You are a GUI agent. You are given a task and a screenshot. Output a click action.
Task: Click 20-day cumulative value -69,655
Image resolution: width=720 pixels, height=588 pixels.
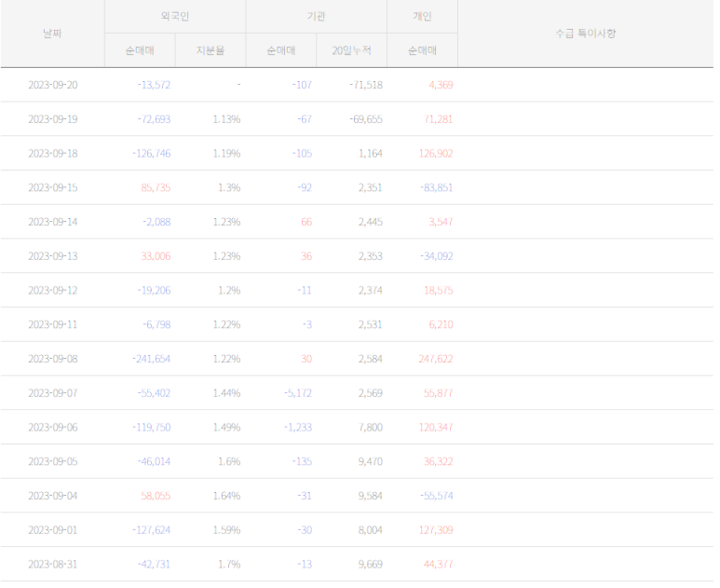(x=366, y=119)
